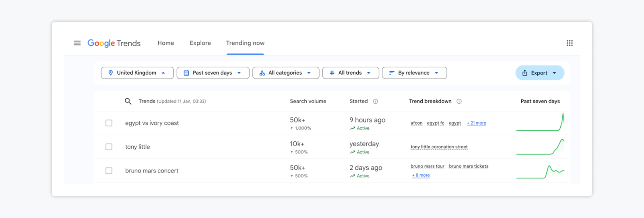Viewport: 644px width, 218px height.
Task: Select the egypt vs ivory coast checkbox
Action: click(x=109, y=123)
